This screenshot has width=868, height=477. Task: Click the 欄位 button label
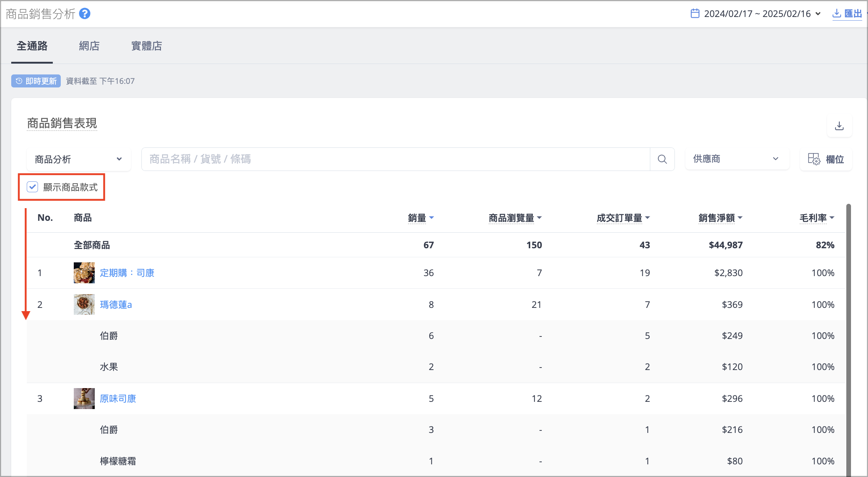pos(835,159)
